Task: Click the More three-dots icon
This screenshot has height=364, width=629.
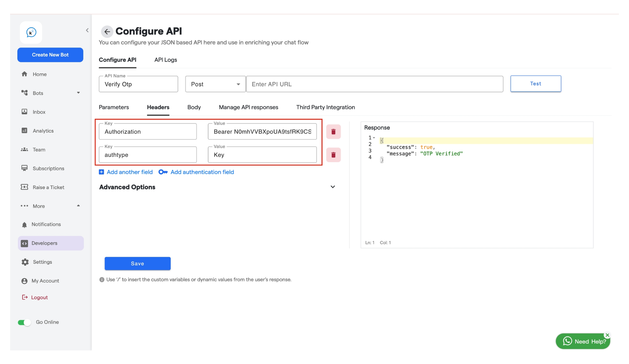Action: (x=24, y=206)
